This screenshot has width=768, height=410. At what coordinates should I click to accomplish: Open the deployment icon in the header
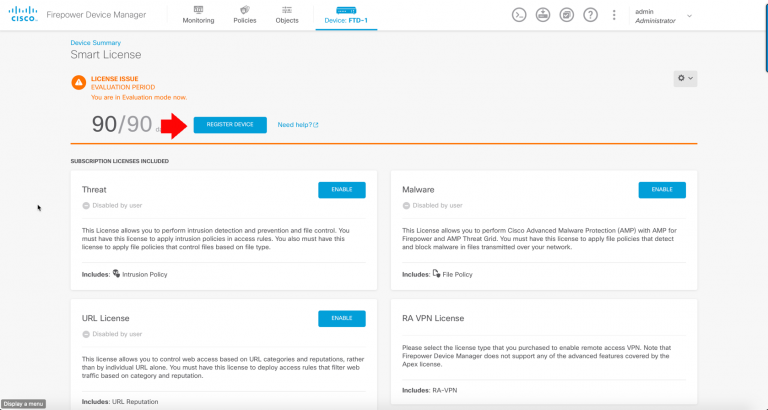(x=543, y=15)
